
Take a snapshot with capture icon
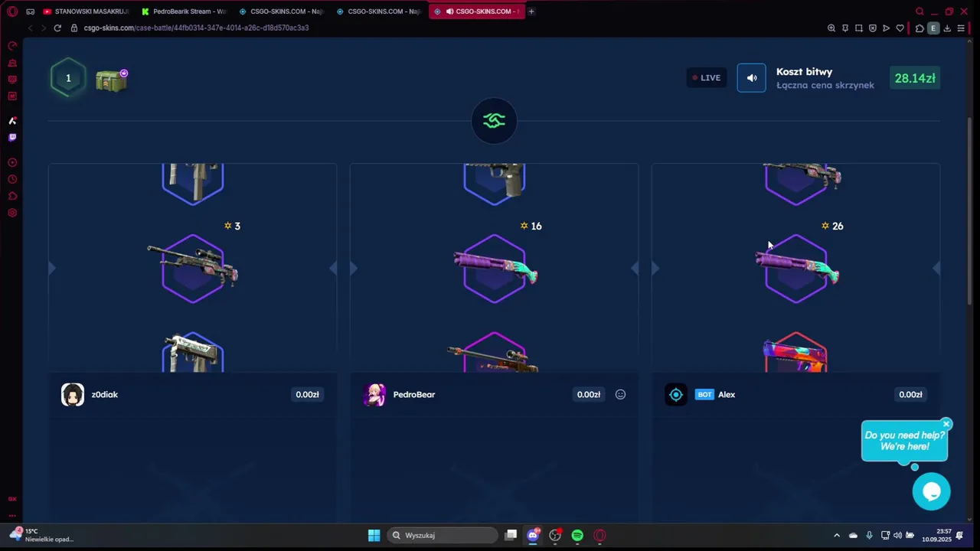pyautogui.click(x=859, y=28)
